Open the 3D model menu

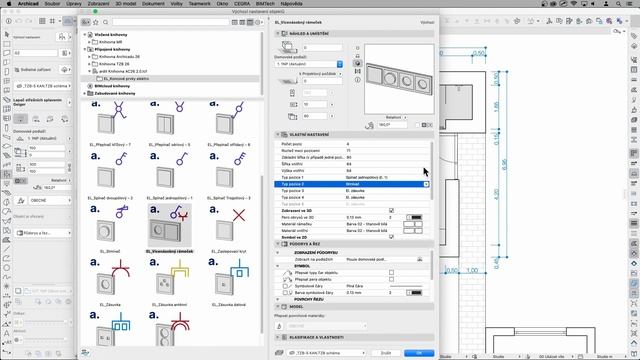126,4
